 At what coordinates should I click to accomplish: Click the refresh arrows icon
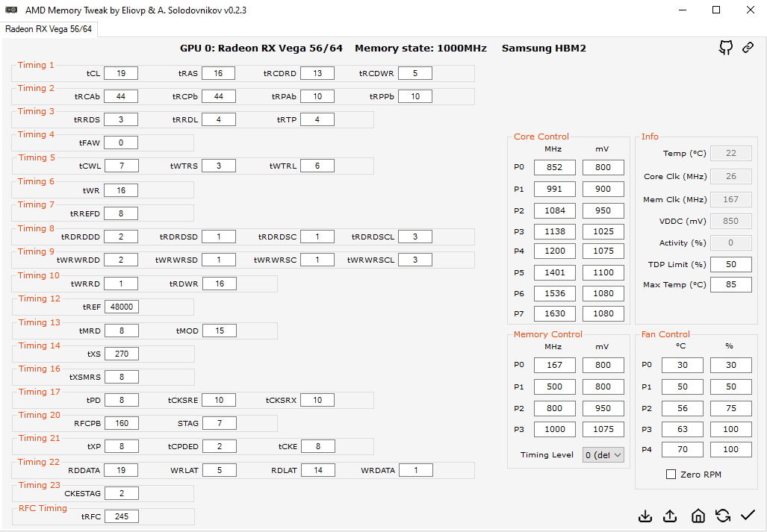click(x=722, y=516)
